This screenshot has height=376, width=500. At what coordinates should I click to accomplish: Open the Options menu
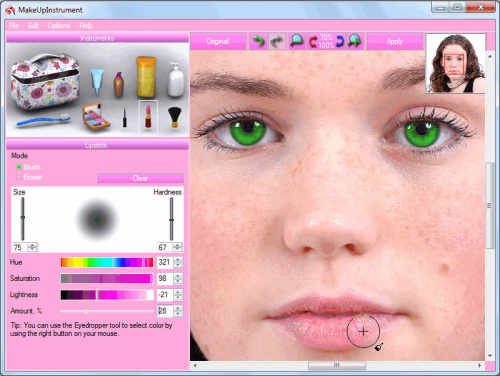click(x=59, y=26)
